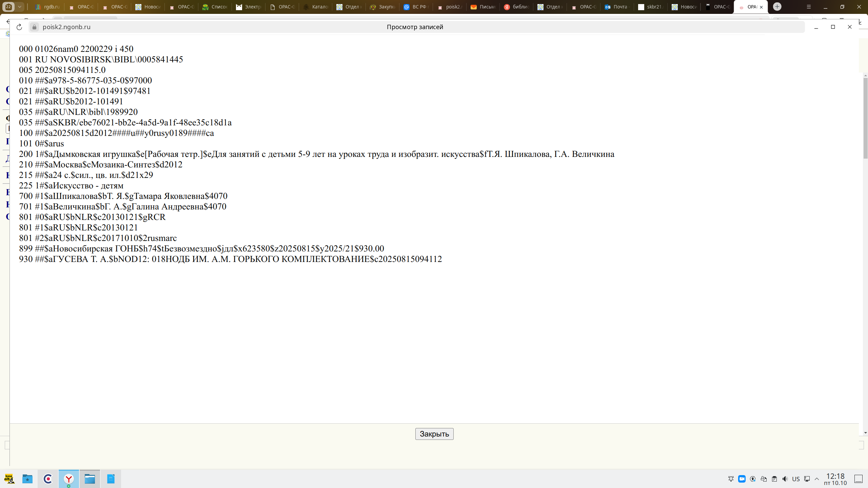
Task: Open the Yandex browser menu icon
Action: click(x=809, y=7)
